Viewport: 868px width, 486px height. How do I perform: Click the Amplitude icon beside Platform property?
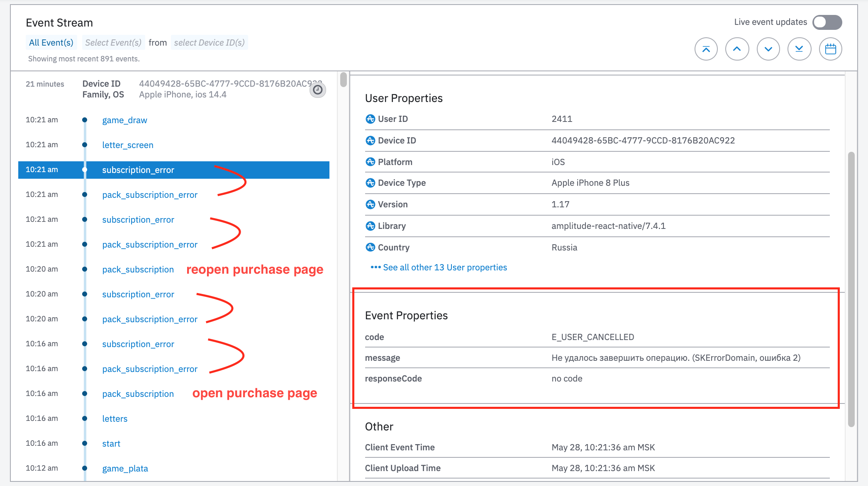pos(370,162)
